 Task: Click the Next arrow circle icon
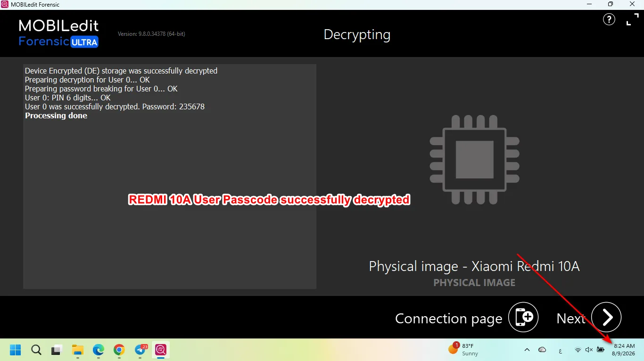[x=606, y=317]
